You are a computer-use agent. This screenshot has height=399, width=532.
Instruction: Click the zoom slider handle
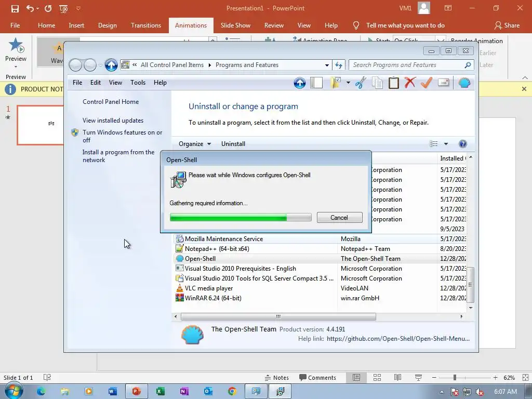[x=455, y=378]
